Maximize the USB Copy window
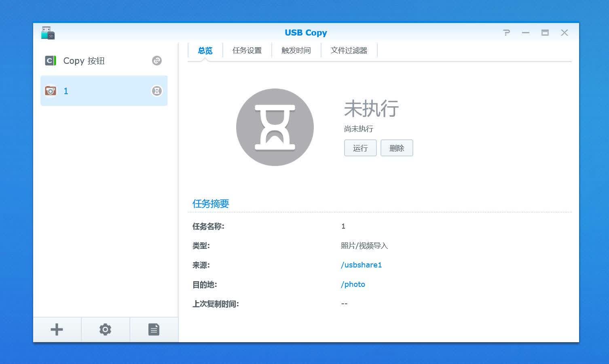Screen dimensions: 609x364 click(545, 33)
